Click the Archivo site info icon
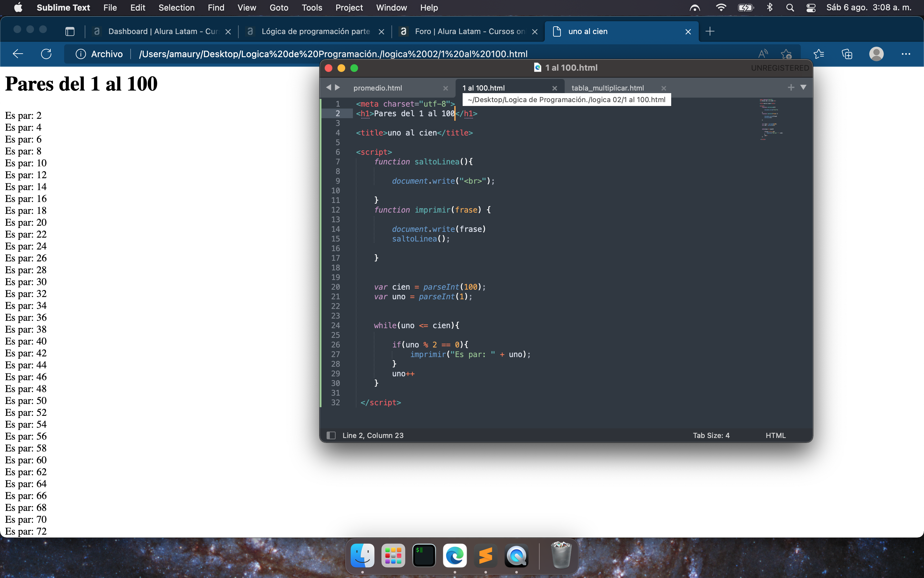 [x=81, y=54]
